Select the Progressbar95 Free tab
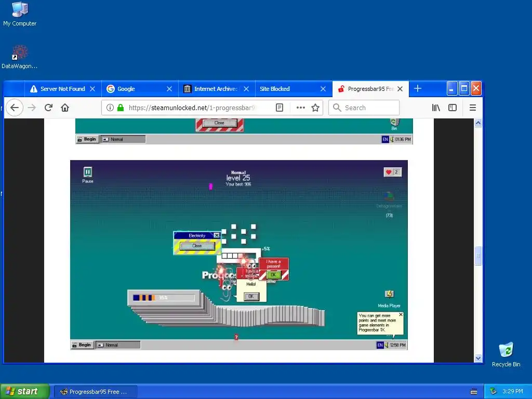The height and width of the screenshot is (399, 532). 370,89
